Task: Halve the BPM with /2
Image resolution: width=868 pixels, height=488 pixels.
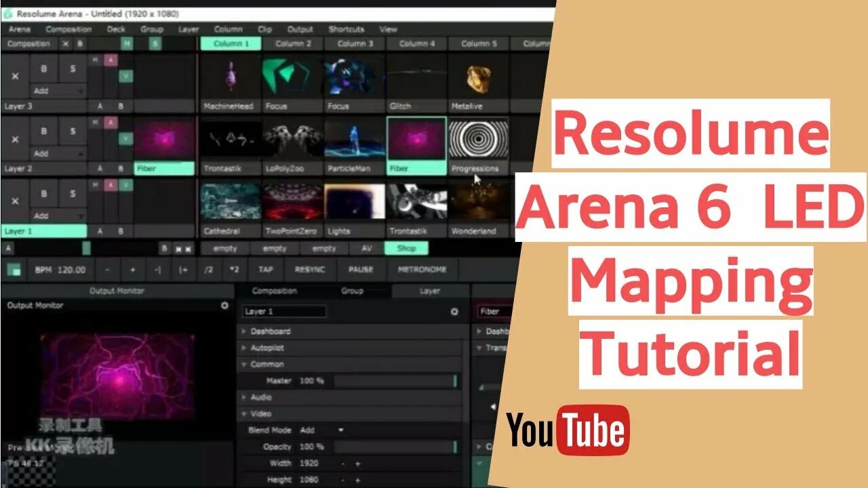Action: 209,270
